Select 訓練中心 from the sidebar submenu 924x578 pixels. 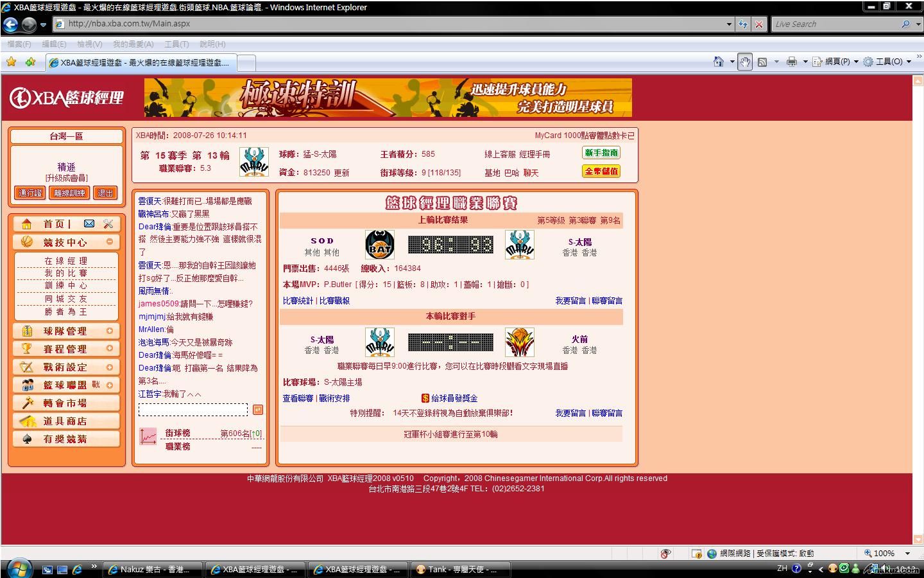point(65,286)
